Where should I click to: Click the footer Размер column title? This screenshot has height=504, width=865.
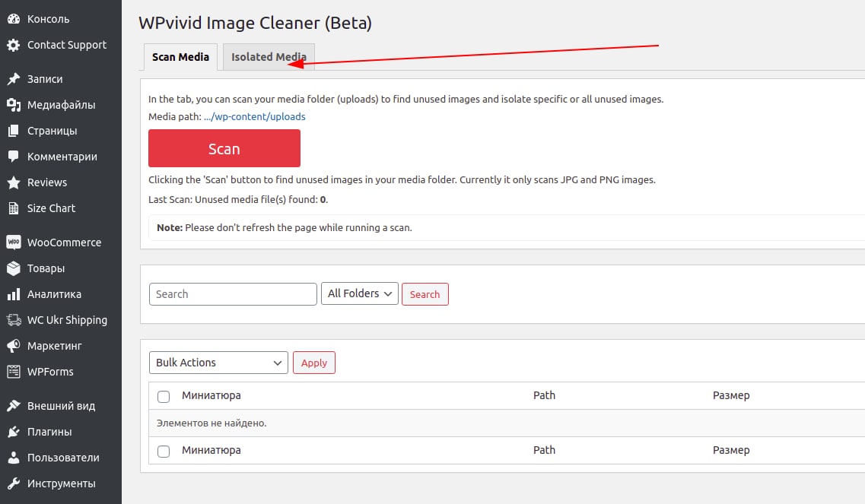(731, 450)
